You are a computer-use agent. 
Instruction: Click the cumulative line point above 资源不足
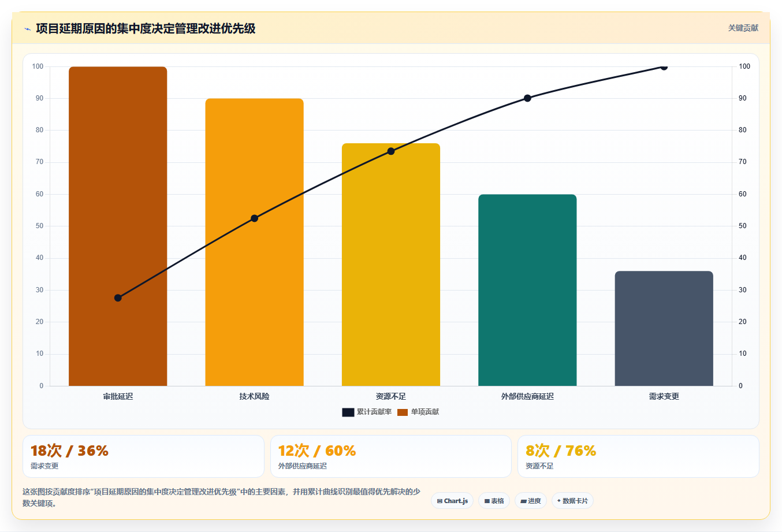point(391,151)
